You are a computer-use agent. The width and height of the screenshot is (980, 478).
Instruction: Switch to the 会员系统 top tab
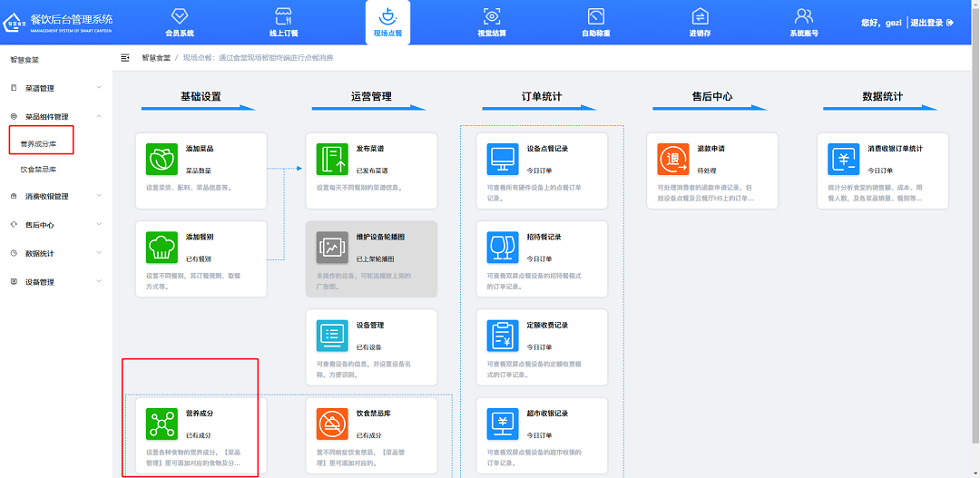click(180, 23)
